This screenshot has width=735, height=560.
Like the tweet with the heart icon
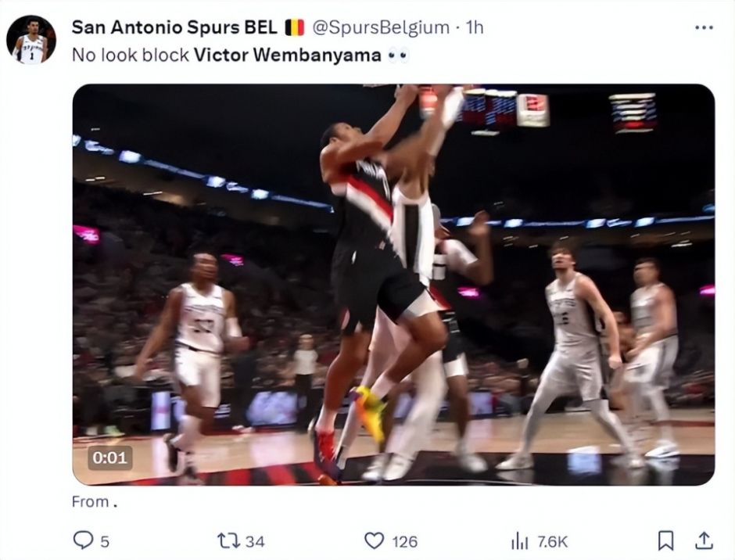pyautogui.click(x=374, y=540)
